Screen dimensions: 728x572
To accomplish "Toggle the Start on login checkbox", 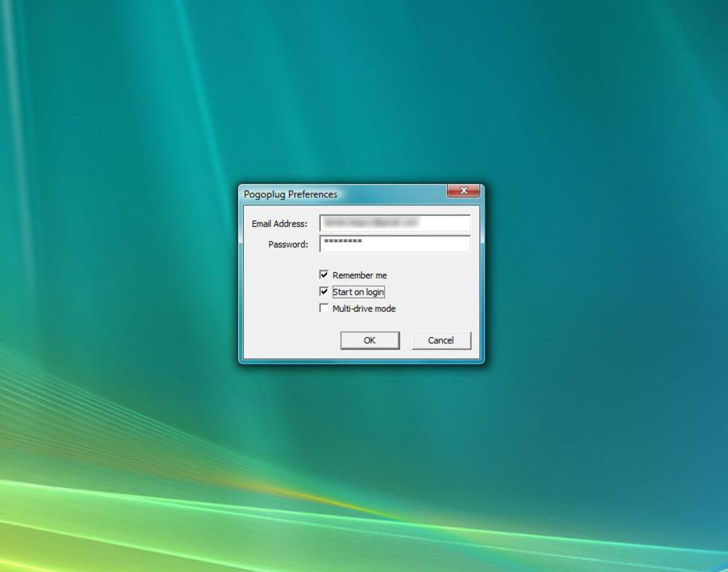I will [324, 291].
